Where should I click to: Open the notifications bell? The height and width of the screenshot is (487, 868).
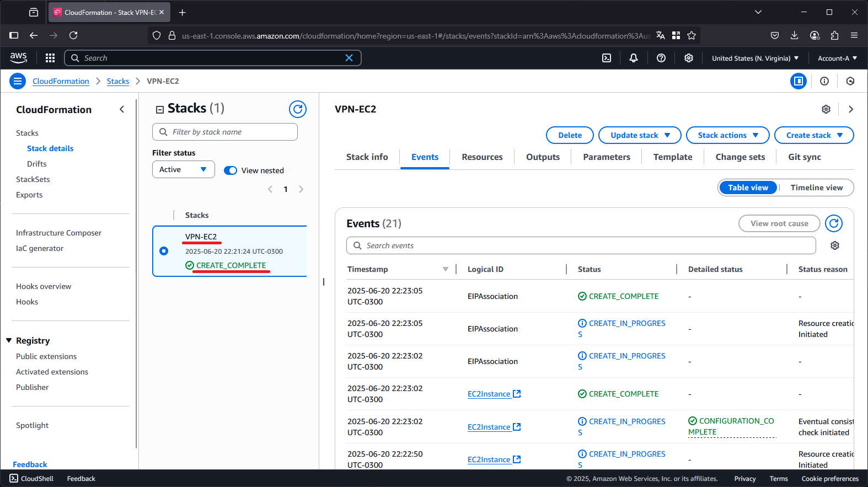(634, 58)
